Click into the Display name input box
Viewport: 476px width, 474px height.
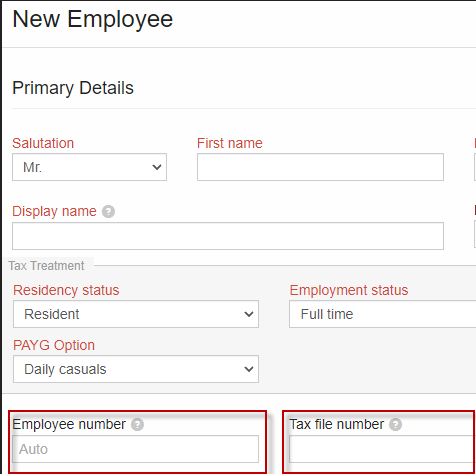[x=228, y=236]
